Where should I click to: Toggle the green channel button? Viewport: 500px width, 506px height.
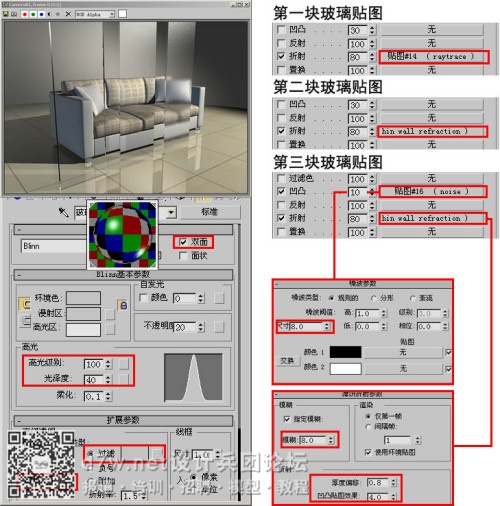tap(33, 14)
